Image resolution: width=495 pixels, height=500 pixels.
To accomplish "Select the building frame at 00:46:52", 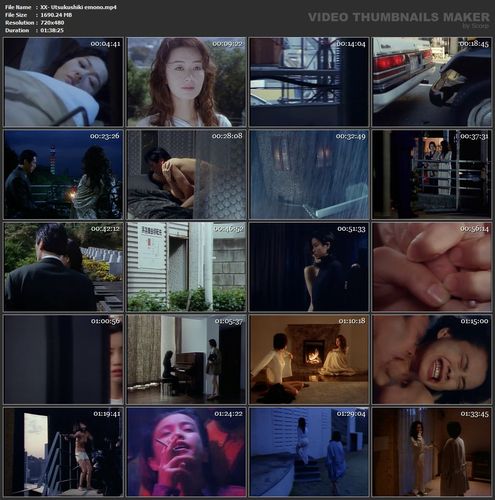I will [x=187, y=267].
